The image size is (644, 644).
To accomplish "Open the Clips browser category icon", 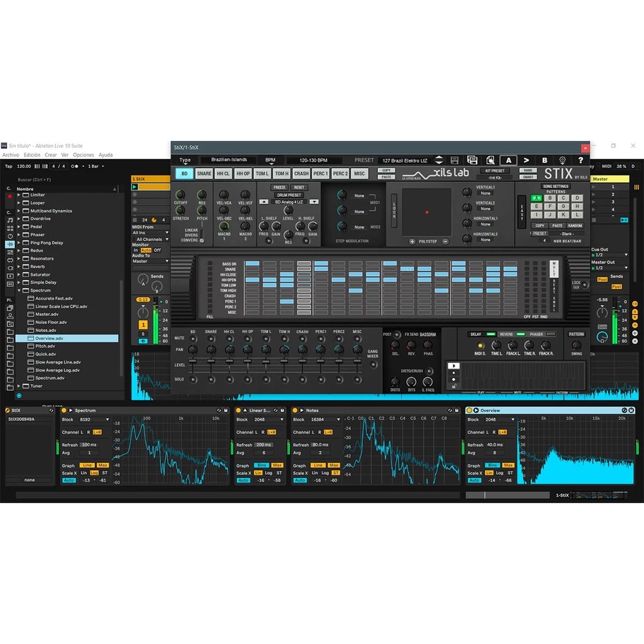I will [10, 276].
